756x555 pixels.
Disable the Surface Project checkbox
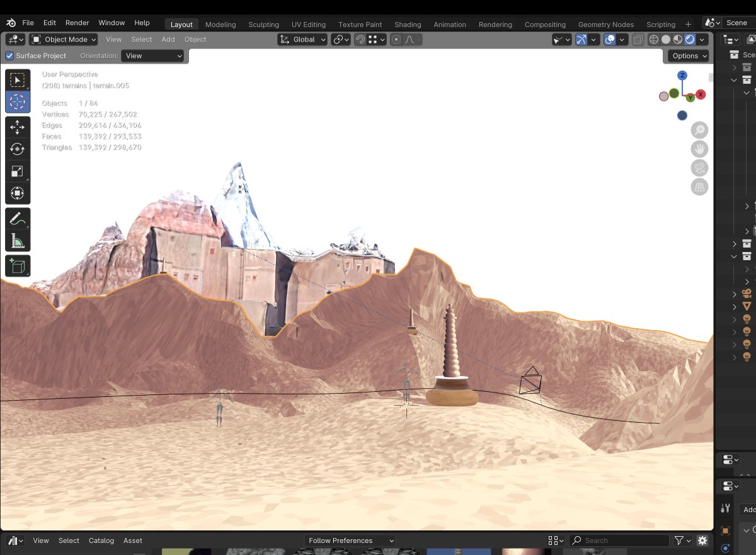[9, 56]
